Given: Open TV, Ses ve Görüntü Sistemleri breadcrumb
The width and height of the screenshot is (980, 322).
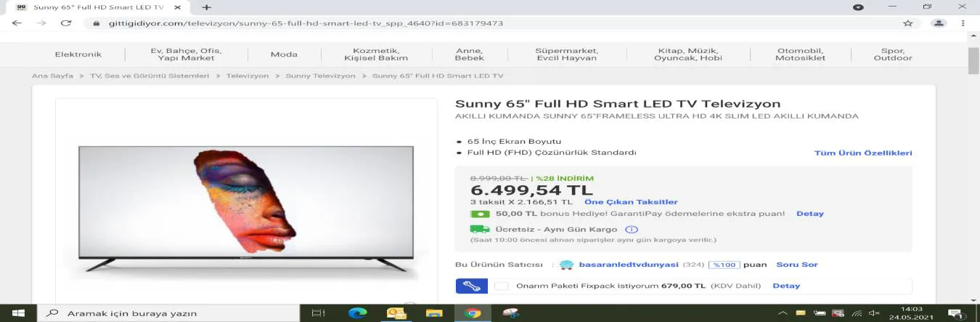Looking at the screenshot, I should pyautogui.click(x=150, y=76).
